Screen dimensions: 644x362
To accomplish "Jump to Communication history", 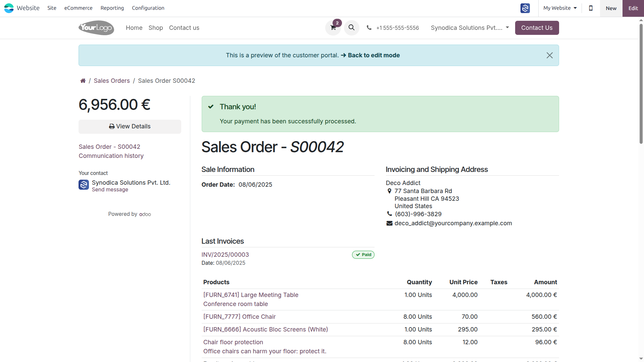I will click(111, 156).
